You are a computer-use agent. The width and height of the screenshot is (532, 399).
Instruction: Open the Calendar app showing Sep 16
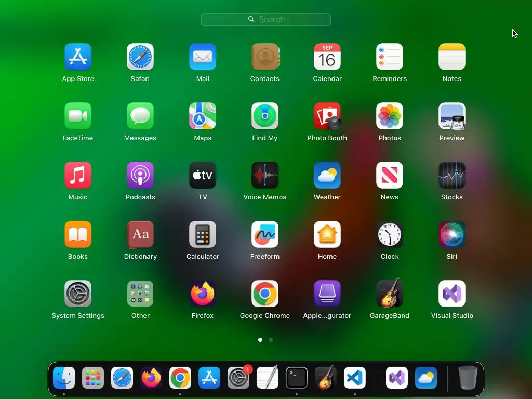327,57
